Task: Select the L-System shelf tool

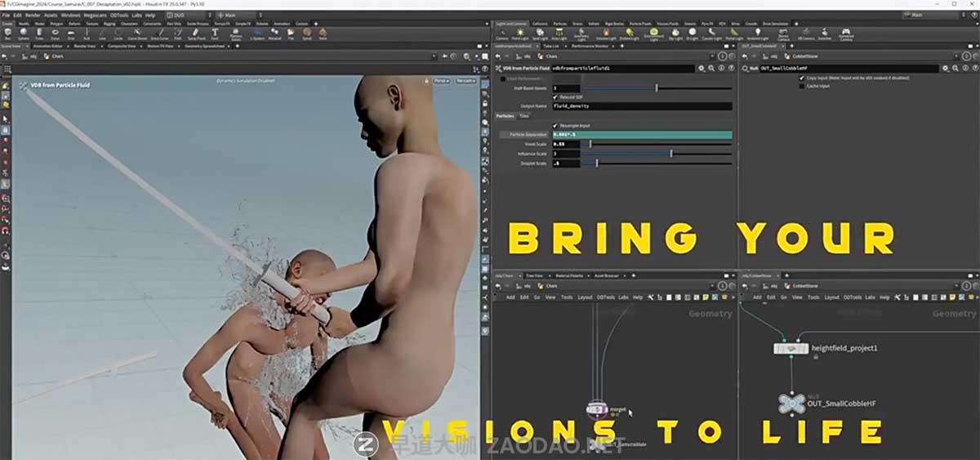Action: 257,33
